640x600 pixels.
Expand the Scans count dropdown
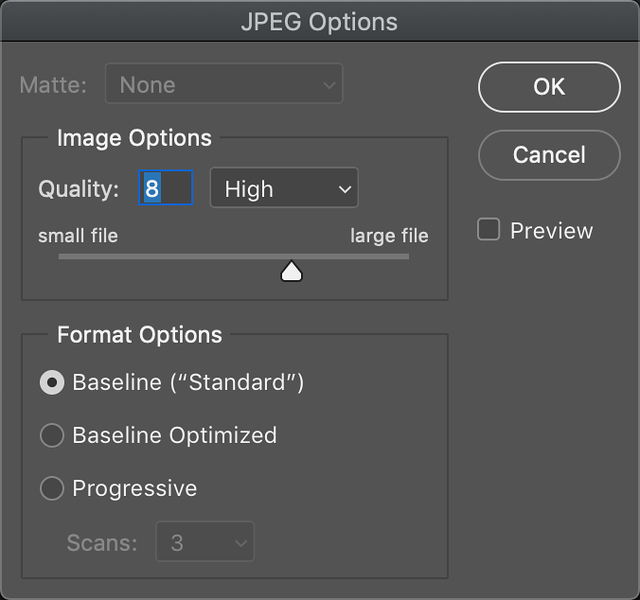(205, 542)
